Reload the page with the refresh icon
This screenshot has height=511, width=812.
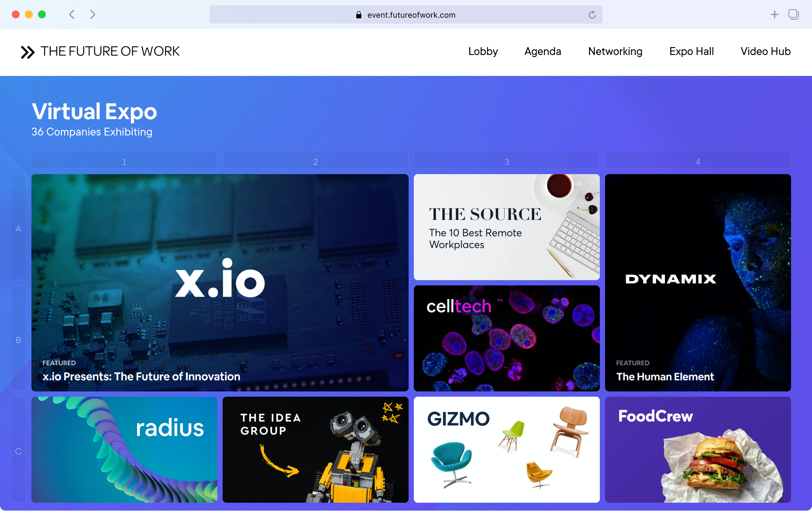tap(592, 15)
